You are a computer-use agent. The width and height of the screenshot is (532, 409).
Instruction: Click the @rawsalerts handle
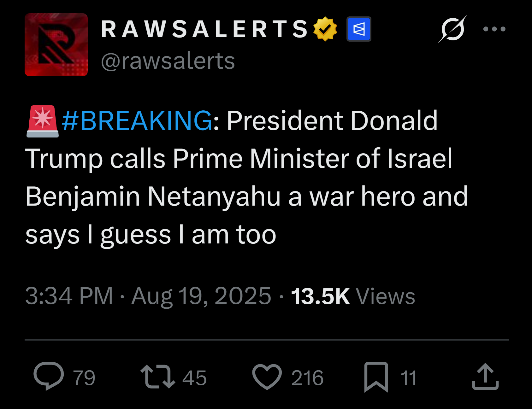click(168, 61)
